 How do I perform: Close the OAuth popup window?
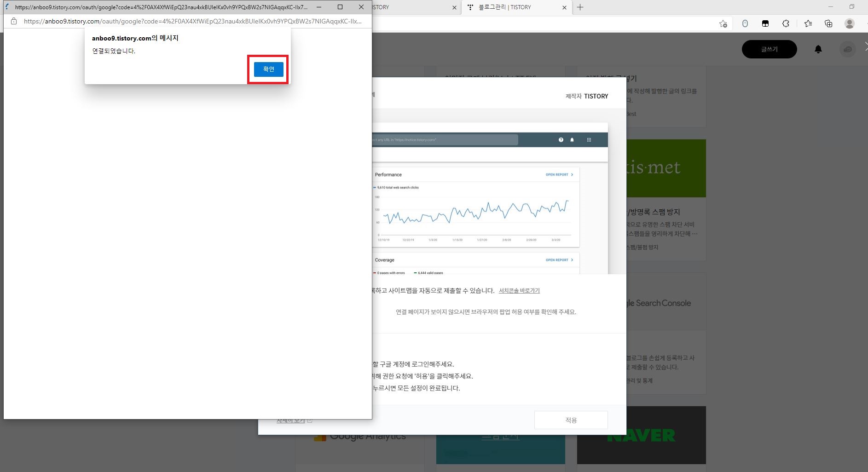click(x=361, y=7)
